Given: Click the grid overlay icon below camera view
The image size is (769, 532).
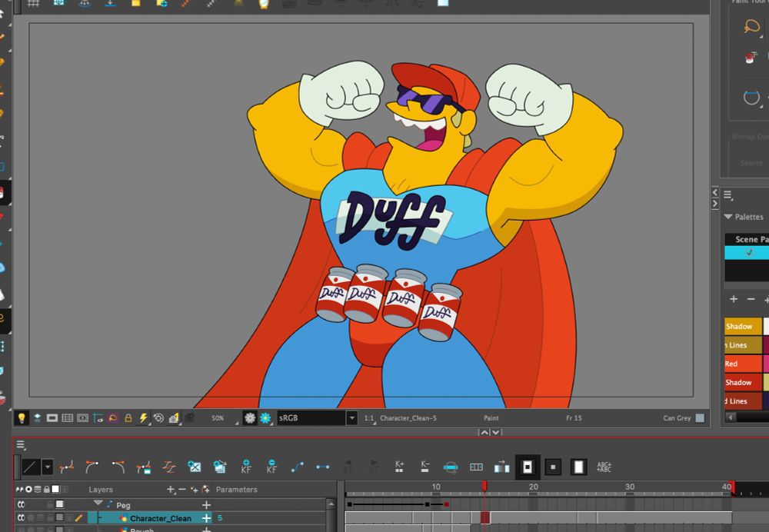Looking at the screenshot, I should pyautogui.click(x=67, y=417).
